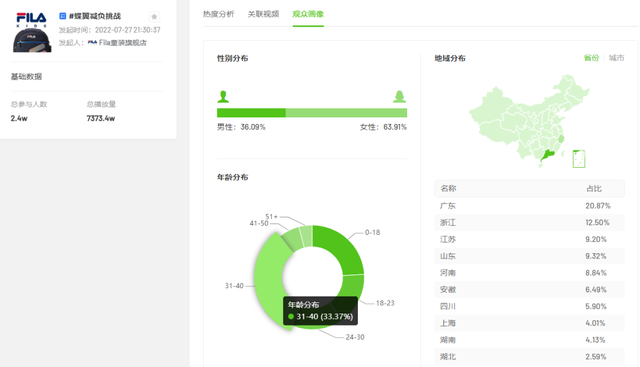Click the total participants value 2.4w
The width and height of the screenshot is (640, 367).
(19, 118)
